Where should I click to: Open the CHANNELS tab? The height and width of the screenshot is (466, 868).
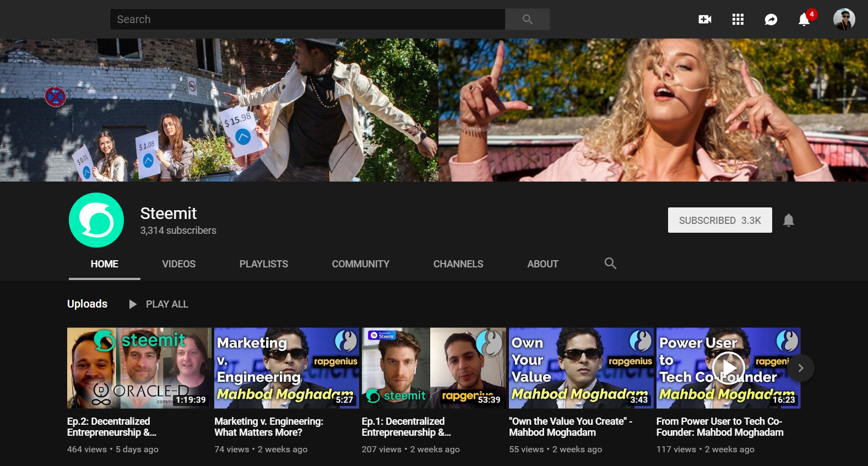click(x=458, y=264)
